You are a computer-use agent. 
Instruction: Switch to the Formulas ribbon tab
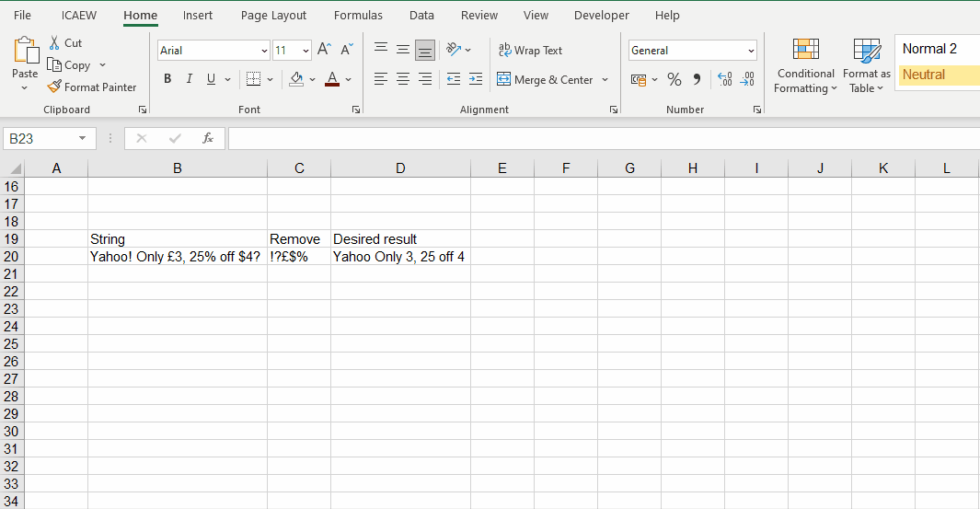tap(358, 16)
